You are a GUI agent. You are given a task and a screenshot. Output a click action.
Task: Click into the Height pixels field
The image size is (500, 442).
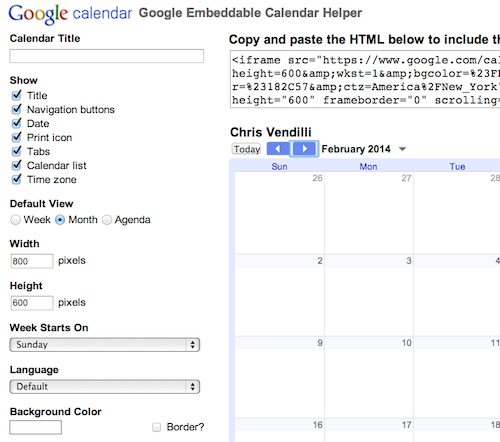(32, 303)
